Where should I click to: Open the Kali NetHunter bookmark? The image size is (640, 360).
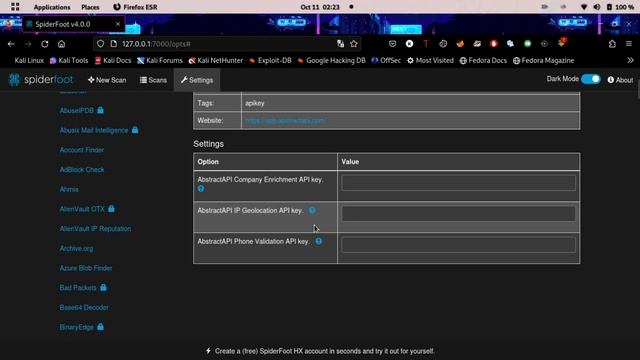pos(216,60)
